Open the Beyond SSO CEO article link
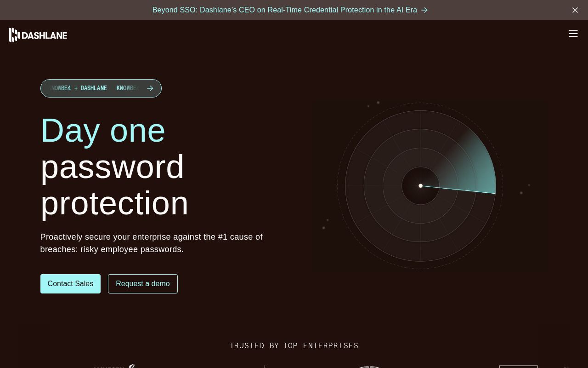This screenshot has height=368, width=588. click(285, 10)
